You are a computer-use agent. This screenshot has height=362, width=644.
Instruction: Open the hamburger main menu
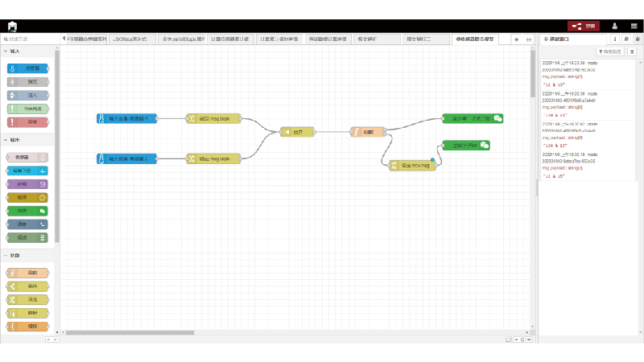pyautogui.click(x=634, y=26)
